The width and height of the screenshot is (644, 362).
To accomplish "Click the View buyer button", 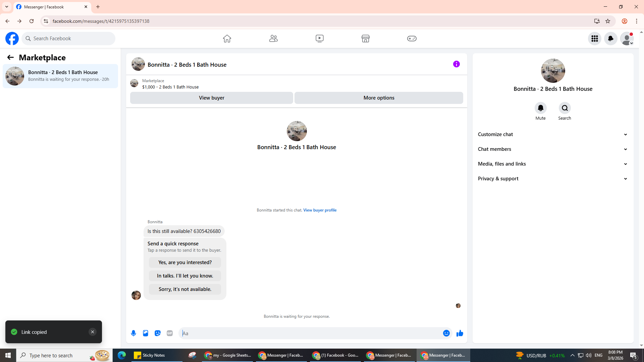I will pos(211,98).
